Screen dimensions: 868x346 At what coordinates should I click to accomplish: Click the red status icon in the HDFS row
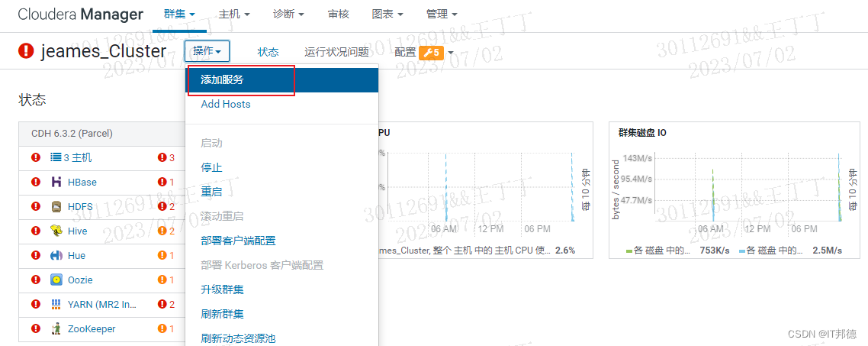[36, 206]
